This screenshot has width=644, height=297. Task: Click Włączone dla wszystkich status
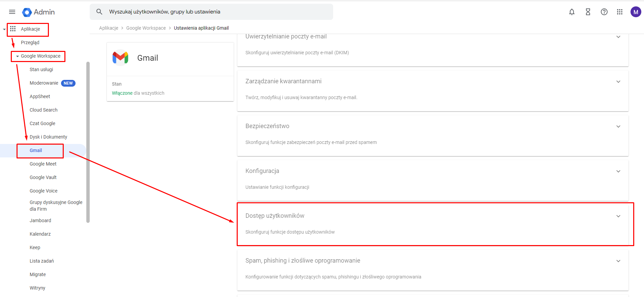point(138,93)
